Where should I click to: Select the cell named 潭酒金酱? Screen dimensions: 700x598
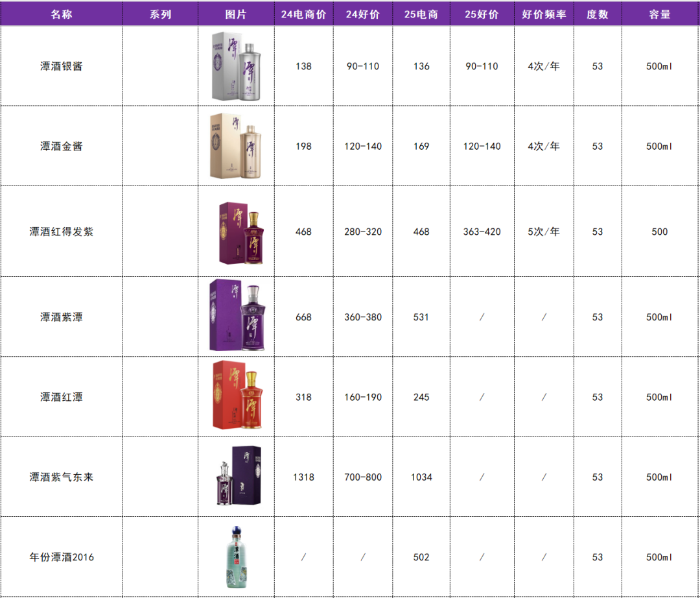click(x=62, y=146)
